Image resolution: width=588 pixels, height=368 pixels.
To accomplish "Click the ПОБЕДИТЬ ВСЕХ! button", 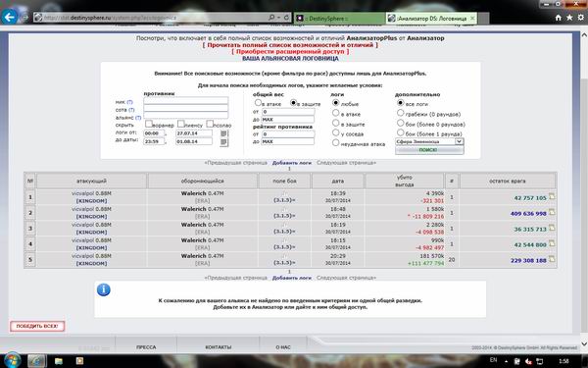I will 37,326.
